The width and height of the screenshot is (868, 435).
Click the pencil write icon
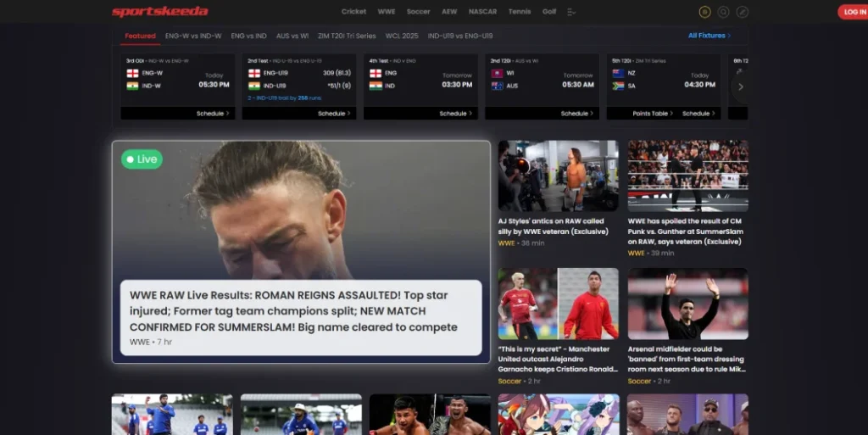tap(743, 12)
